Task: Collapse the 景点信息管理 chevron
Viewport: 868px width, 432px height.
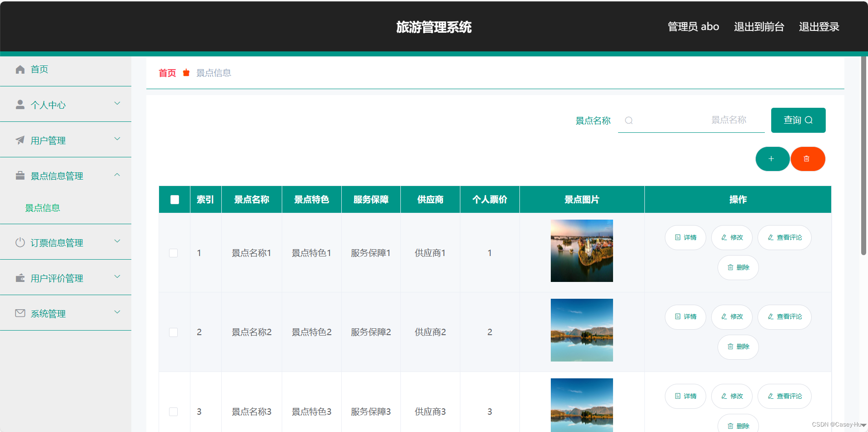Action: click(117, 175)
